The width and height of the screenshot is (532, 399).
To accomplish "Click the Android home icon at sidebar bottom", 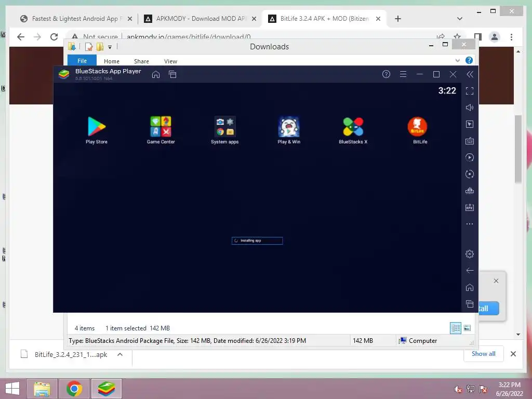I will pos(470,287).
